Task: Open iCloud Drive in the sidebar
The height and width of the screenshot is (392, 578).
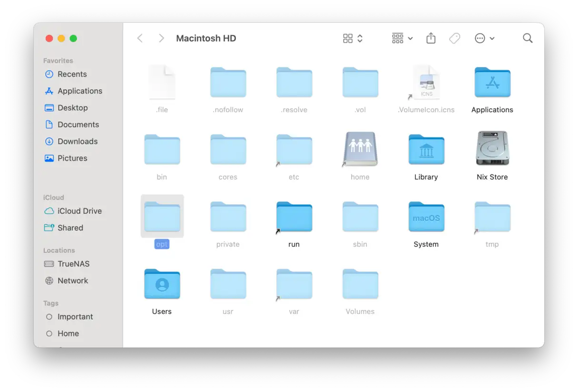Action: (x=79, y=211)
